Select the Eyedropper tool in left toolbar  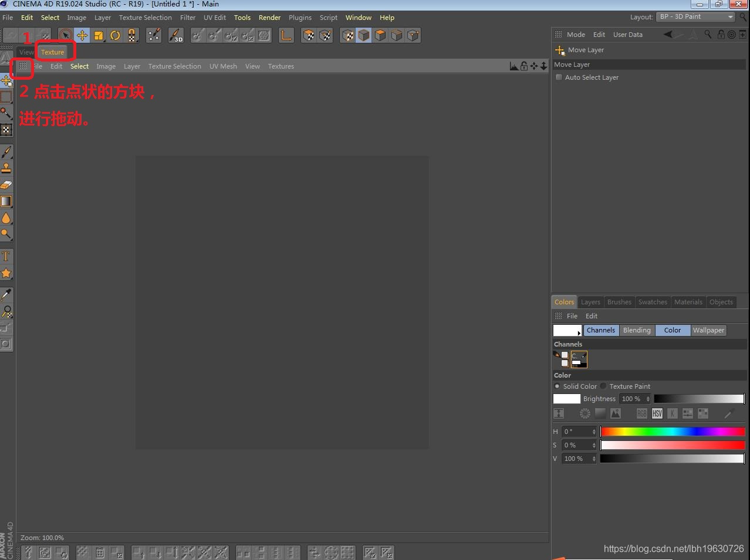[6, 294]
